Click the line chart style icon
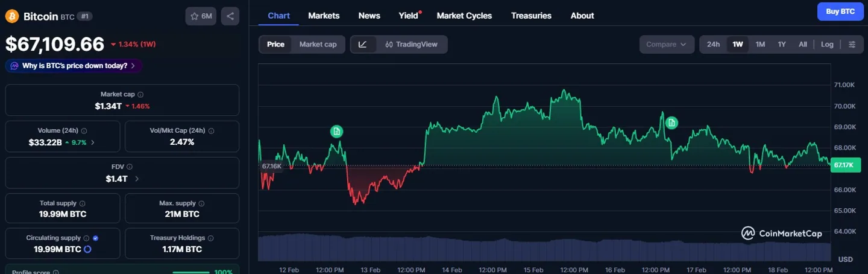This screenshot has height=274, width=868. click(x=363, y=44)
